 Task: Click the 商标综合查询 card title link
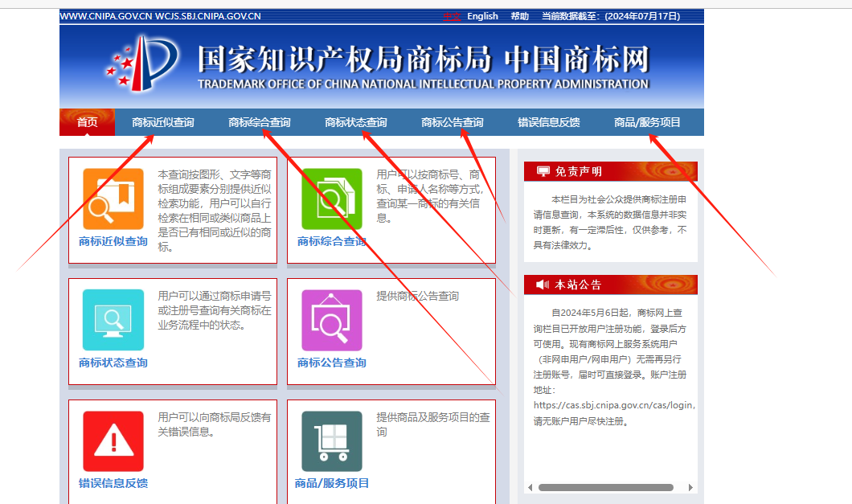click(x=332, y=241)
